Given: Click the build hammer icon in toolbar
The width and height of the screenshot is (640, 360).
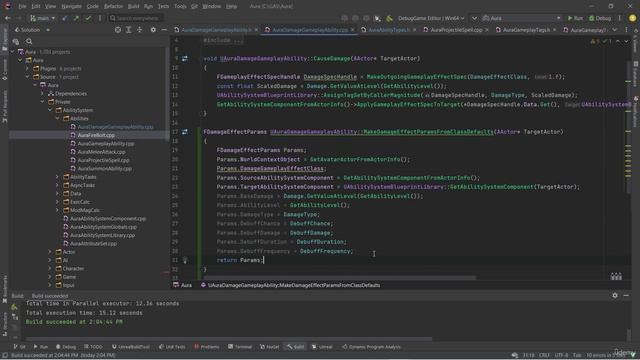Looking at the screenshot, I should coord(389,18).
